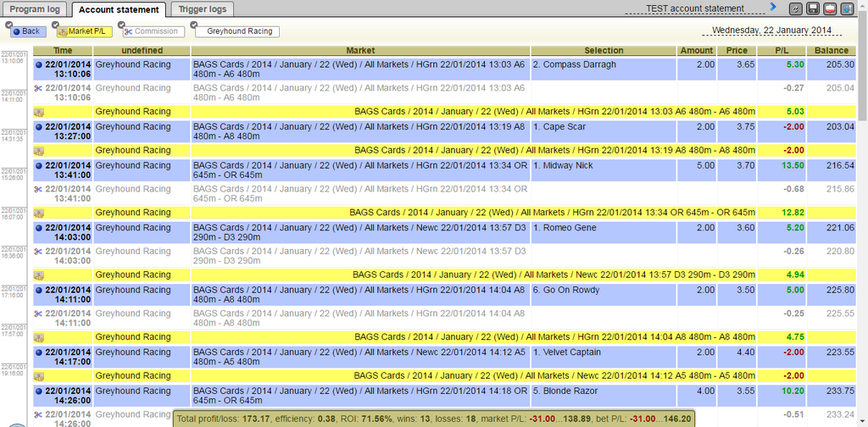Click the price value 4.40
This screenshot has width=868, height=427.
click(x=746, y=352)
